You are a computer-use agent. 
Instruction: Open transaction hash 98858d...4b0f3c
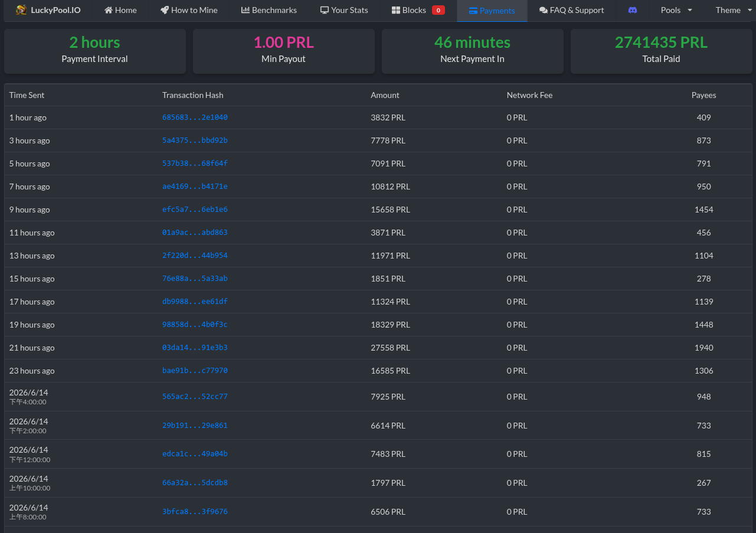(195, 325)
